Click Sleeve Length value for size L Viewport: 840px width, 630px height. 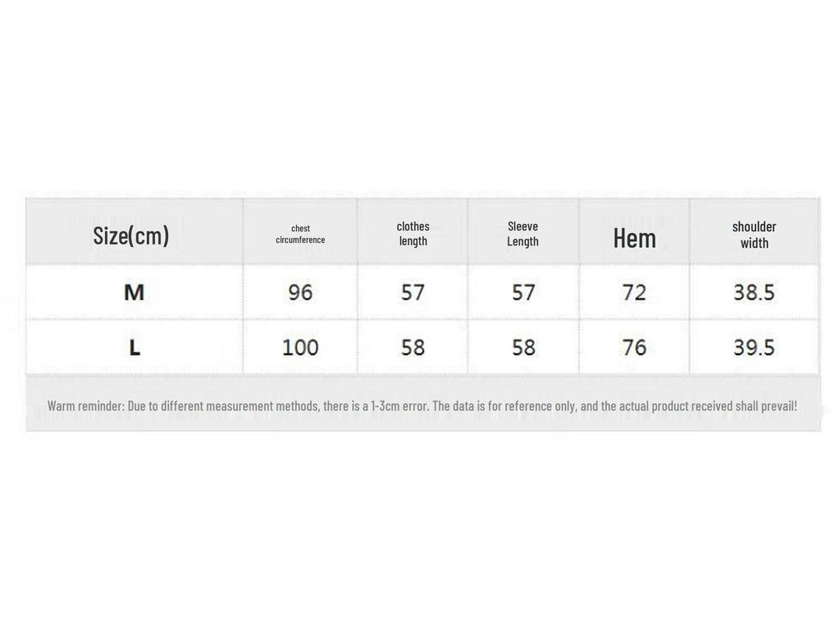(523, 348)
